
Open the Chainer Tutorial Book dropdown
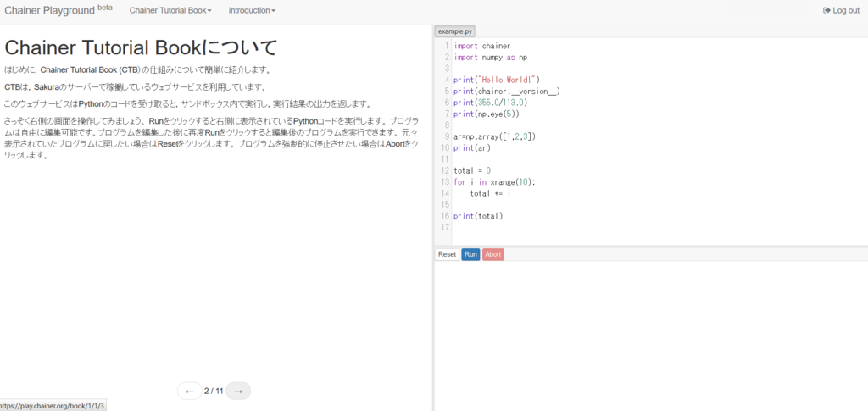170,10
